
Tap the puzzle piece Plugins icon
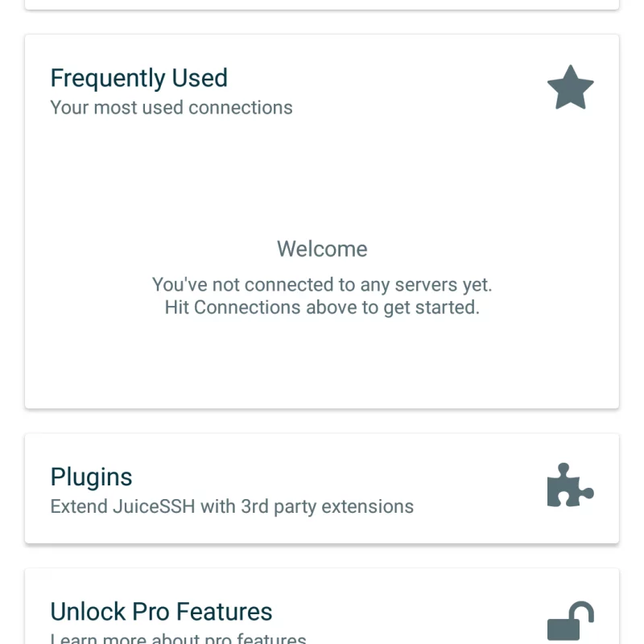point(570,485)
